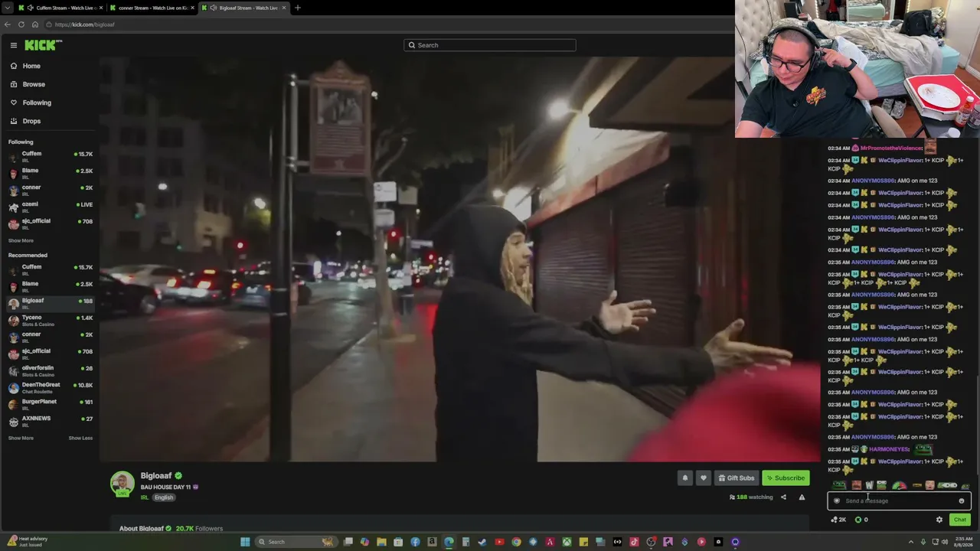This screenshot has width=980, height=551.
Task: Open Xbox app from taskbar
Action: pos(567,542)
